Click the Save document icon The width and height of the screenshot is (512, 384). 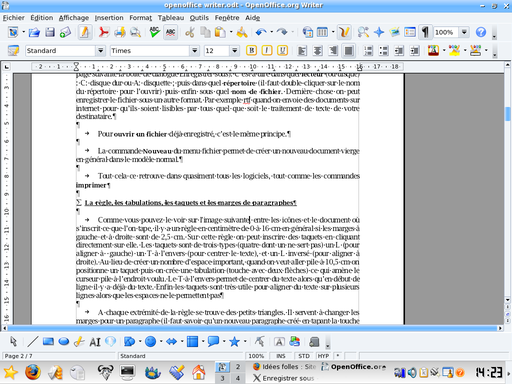click(x=50, y=32)
